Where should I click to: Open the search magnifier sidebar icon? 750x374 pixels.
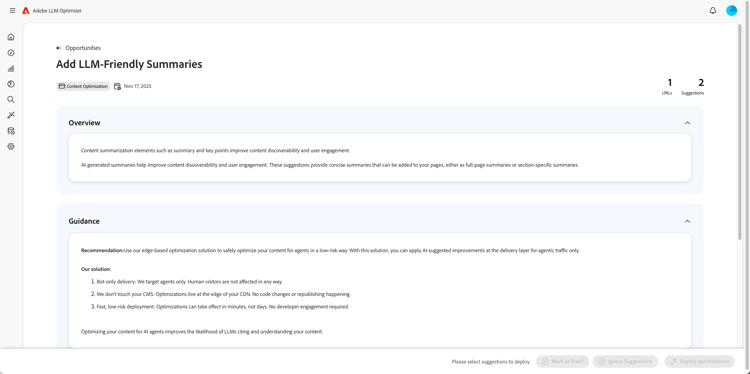pos(11,99)
